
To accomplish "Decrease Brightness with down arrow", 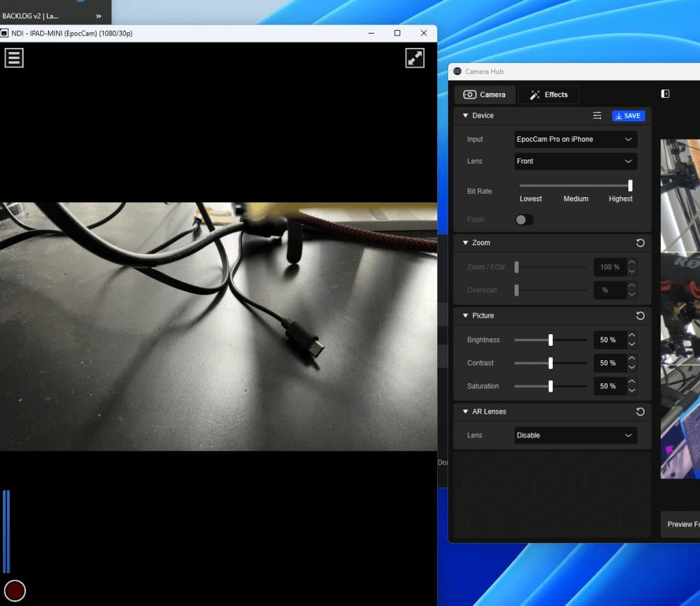I will 632,344.
